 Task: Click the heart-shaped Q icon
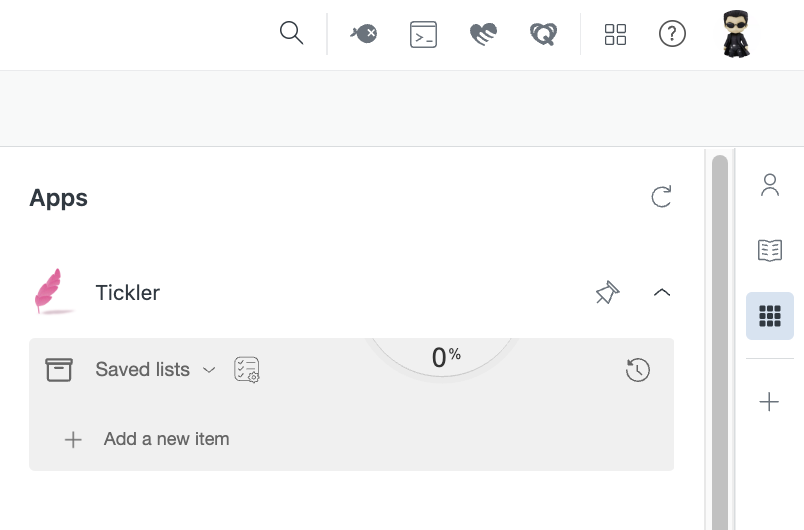click(543, 34)
